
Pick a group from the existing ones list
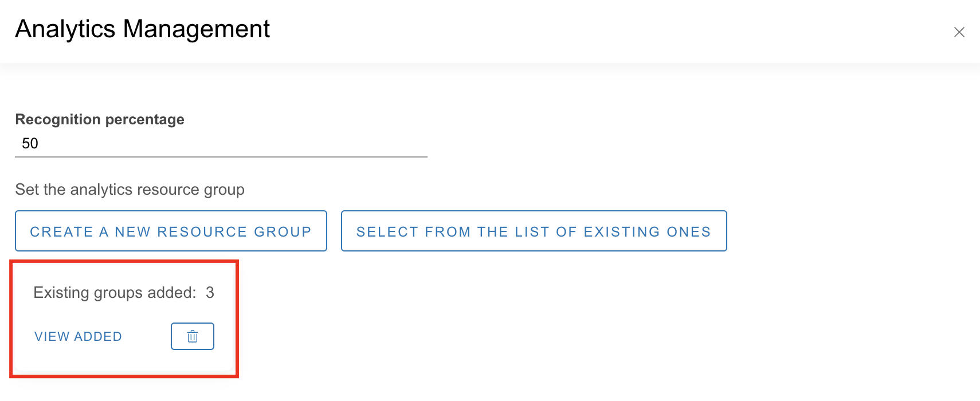(x=534, y=231)
